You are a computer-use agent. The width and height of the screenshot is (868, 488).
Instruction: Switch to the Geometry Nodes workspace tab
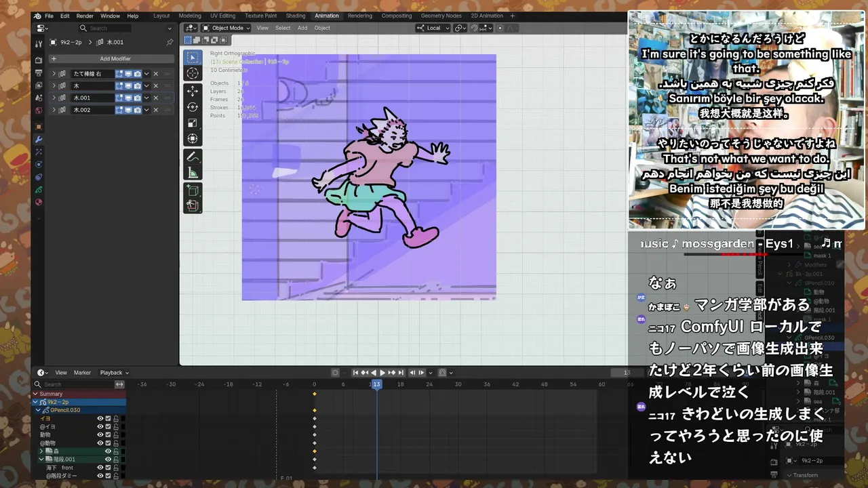click(441, 16)
